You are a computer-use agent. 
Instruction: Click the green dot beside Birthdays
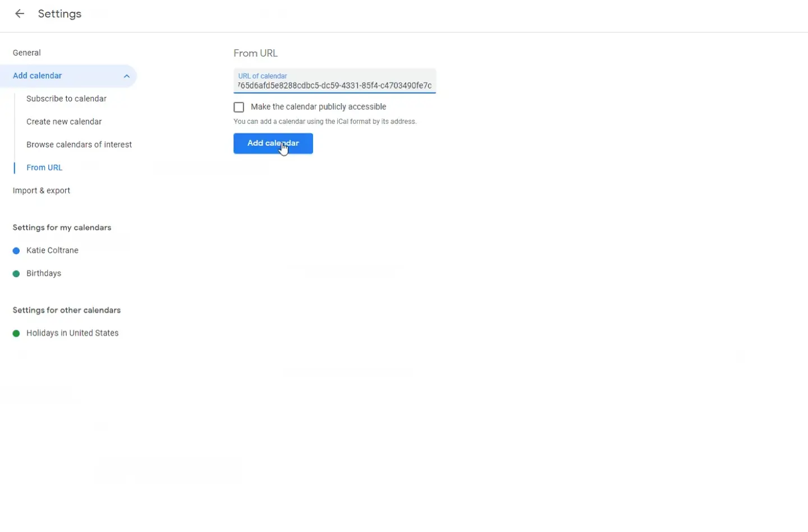coord(16,274)
